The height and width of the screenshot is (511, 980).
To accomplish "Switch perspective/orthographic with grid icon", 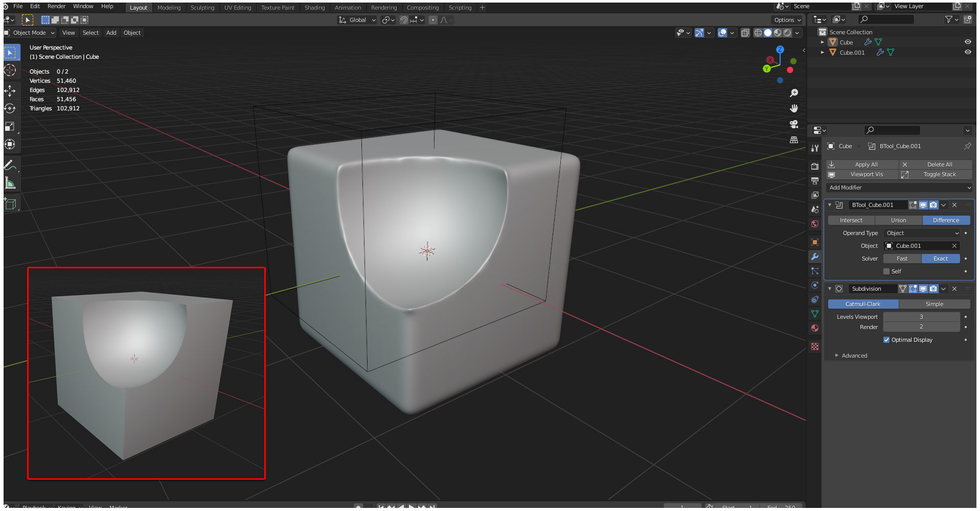I will click(x=794, y=140).
